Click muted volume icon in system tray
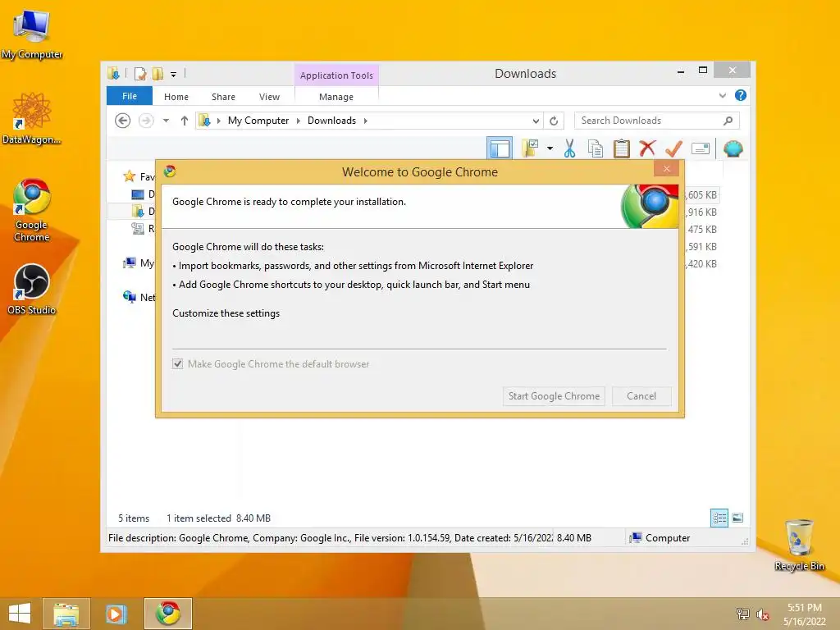 (762, 614)
